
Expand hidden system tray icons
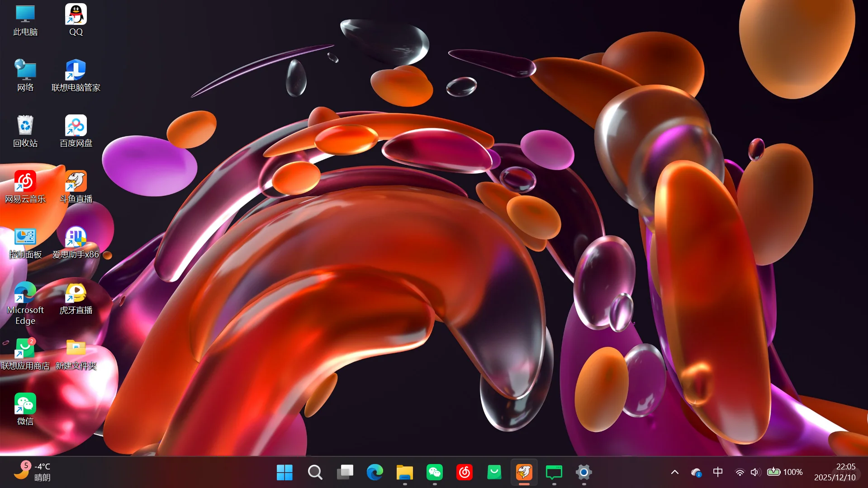[674, 472]
